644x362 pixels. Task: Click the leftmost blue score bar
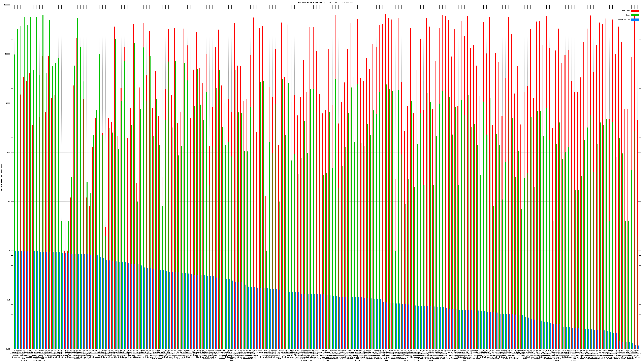(15, 300)
